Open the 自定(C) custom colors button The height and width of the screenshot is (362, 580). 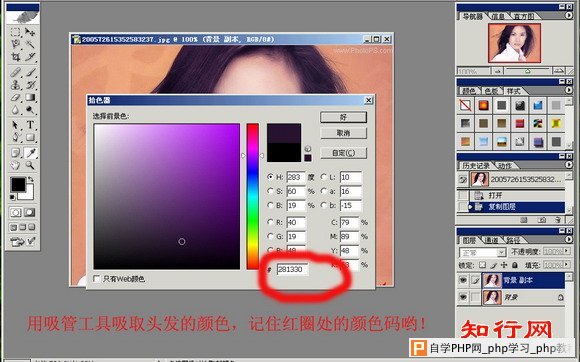[343, 153]
